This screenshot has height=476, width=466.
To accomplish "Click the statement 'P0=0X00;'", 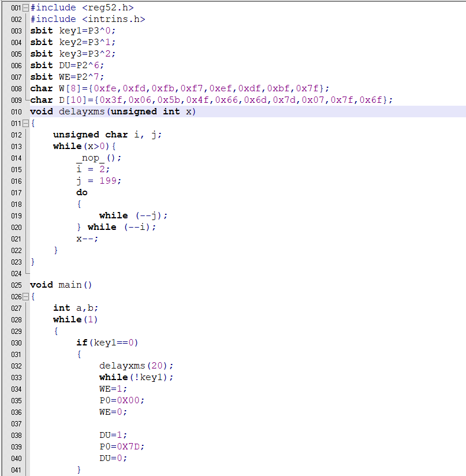I will (122, 400).
